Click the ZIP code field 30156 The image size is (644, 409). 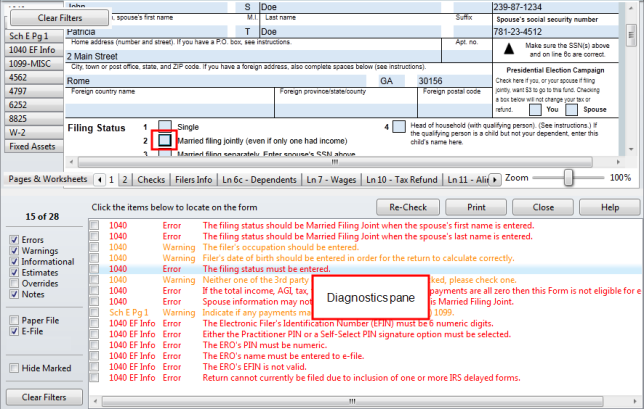(454, 80)
